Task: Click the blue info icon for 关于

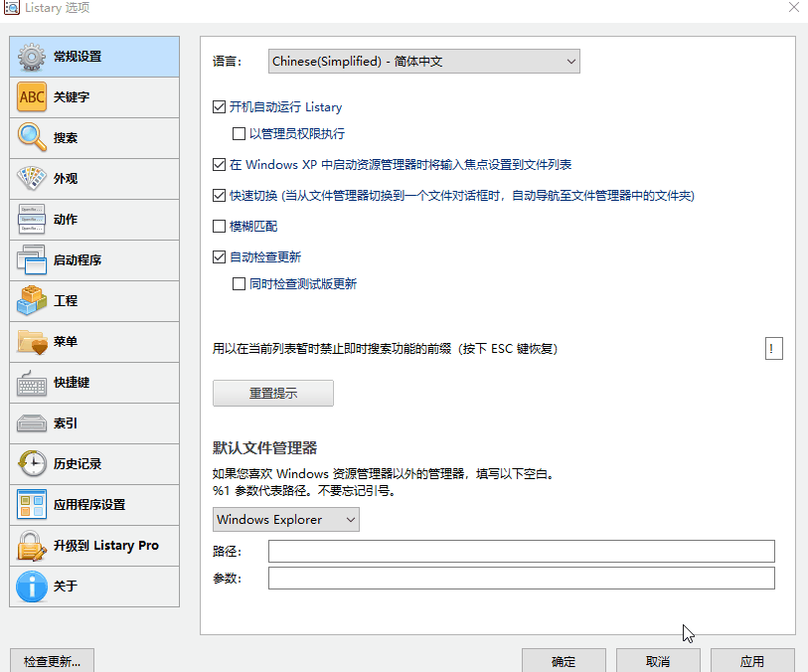Action: [x=32, y=586]
